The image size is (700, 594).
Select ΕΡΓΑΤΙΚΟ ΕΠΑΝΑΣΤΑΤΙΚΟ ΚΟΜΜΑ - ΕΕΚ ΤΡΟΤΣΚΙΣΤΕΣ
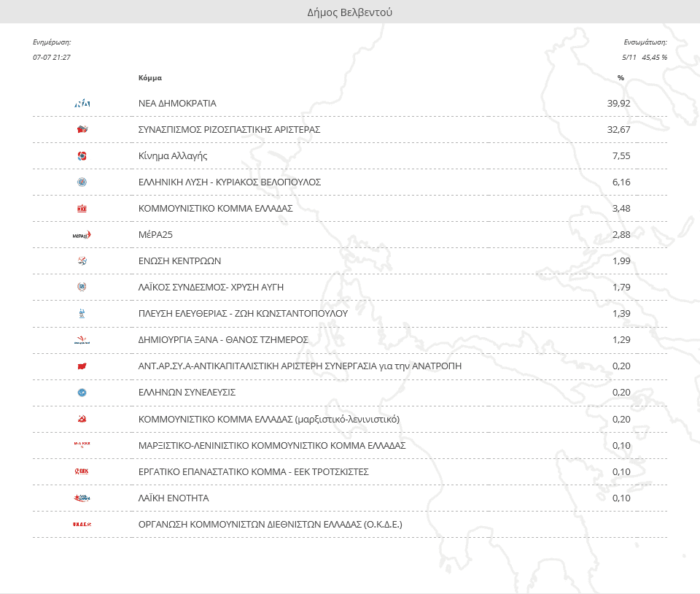254,471
